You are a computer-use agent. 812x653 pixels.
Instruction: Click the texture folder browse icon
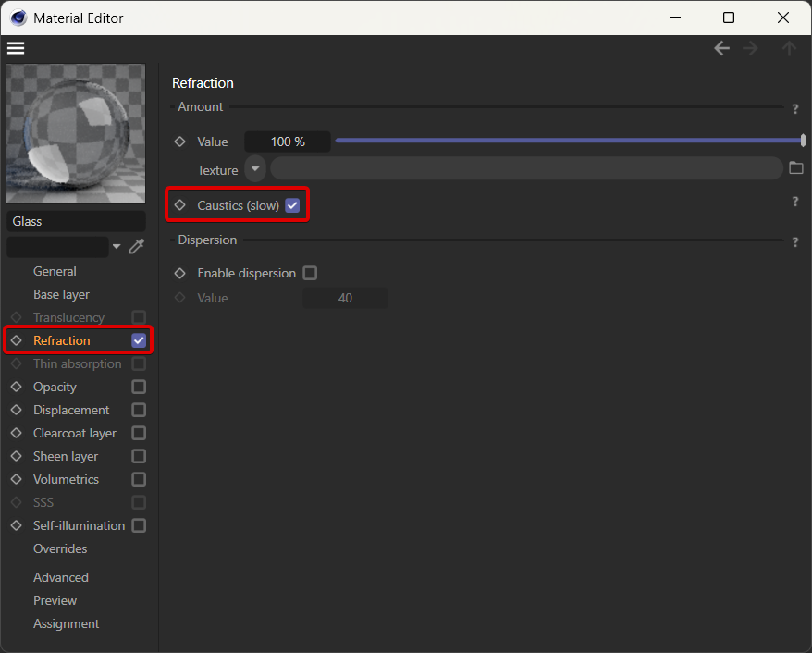click(x=796, y=168)
